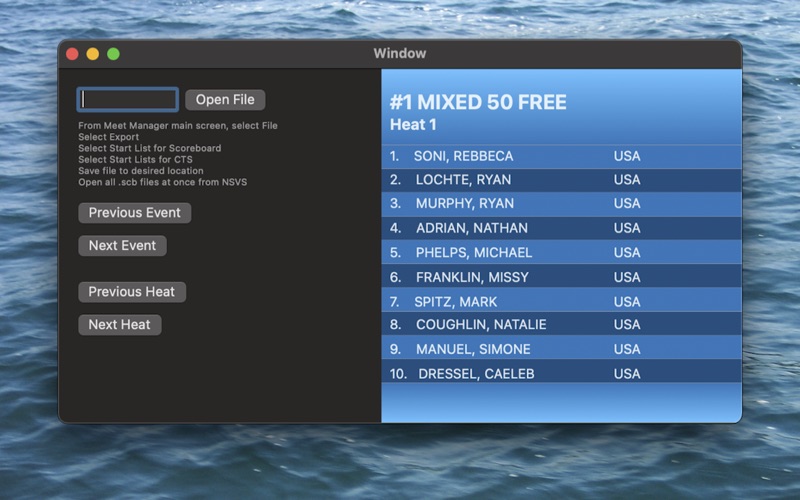Maximize window using green button
The width and height of the screenshot is (800, 500).
(x=113, y=54)
